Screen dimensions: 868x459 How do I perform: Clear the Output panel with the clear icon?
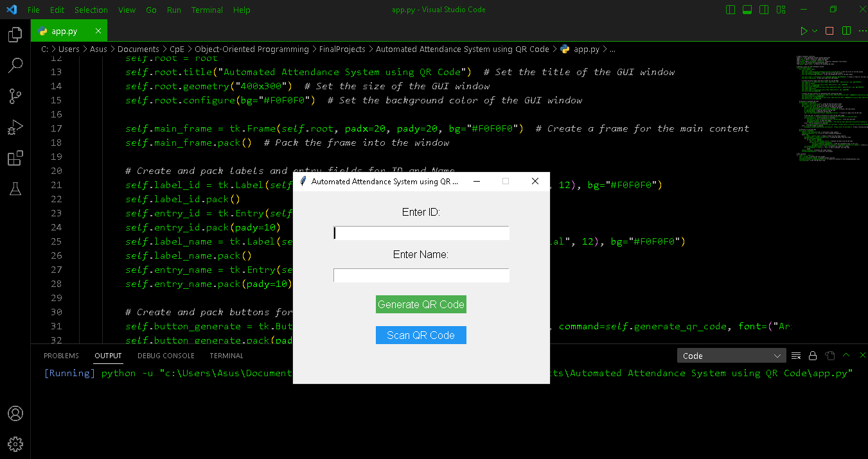tap(795, 355)
